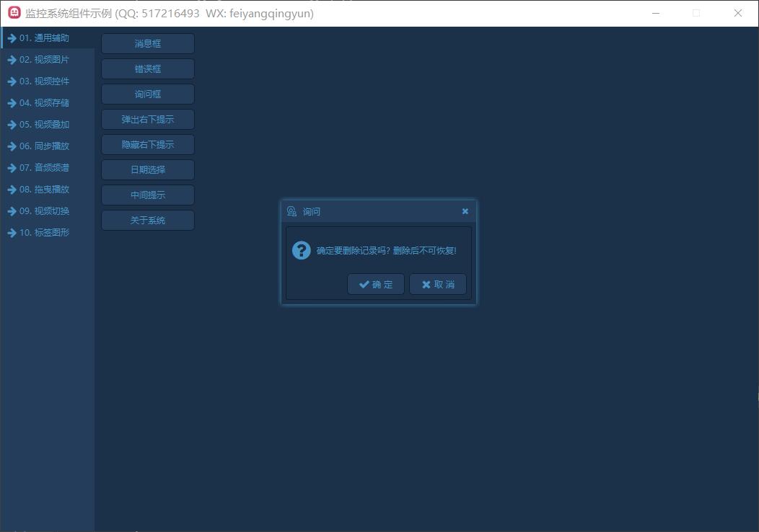This screenshot has height=532, width=759.
Task: Click the 日期选择 button
Action: click(x=148, y=170)
